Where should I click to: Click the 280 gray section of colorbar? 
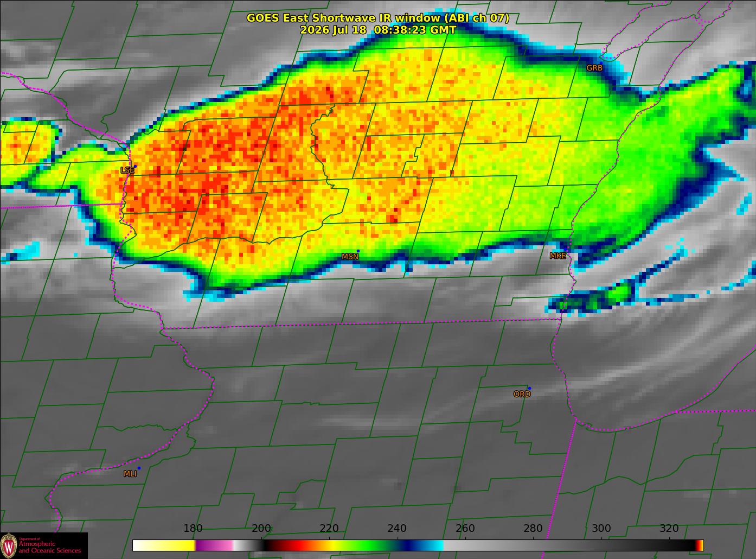point(533,545)
